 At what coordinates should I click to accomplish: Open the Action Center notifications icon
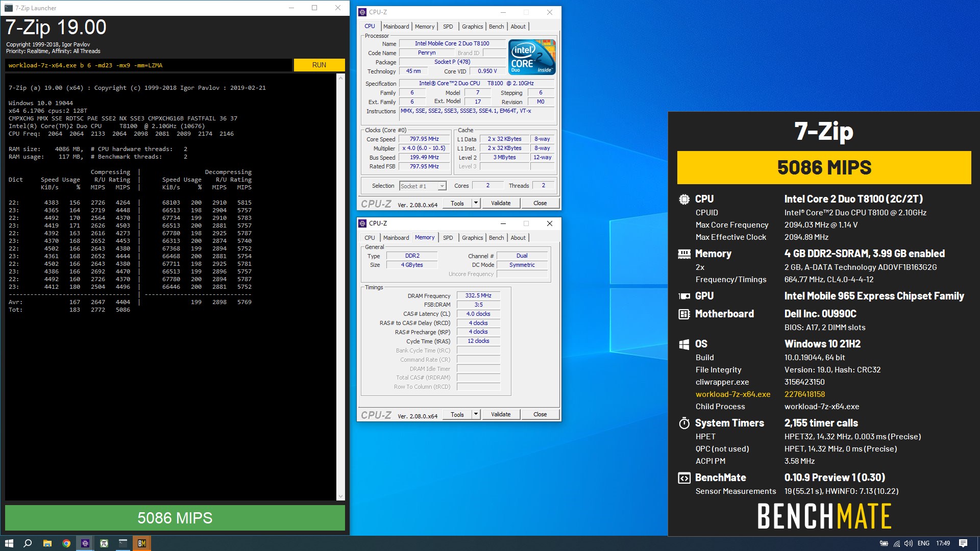click(x=963, y=543)
